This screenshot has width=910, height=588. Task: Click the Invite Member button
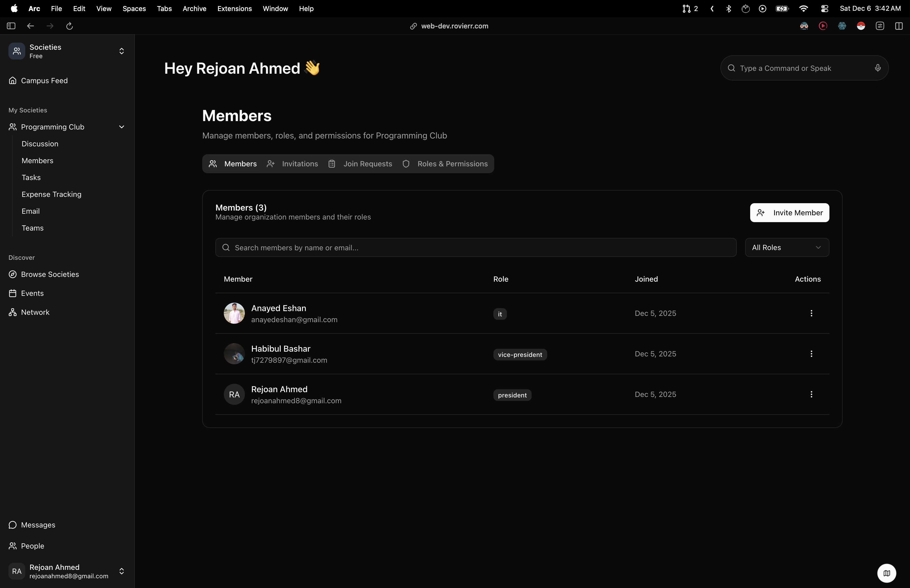click(x=789, y=213)
